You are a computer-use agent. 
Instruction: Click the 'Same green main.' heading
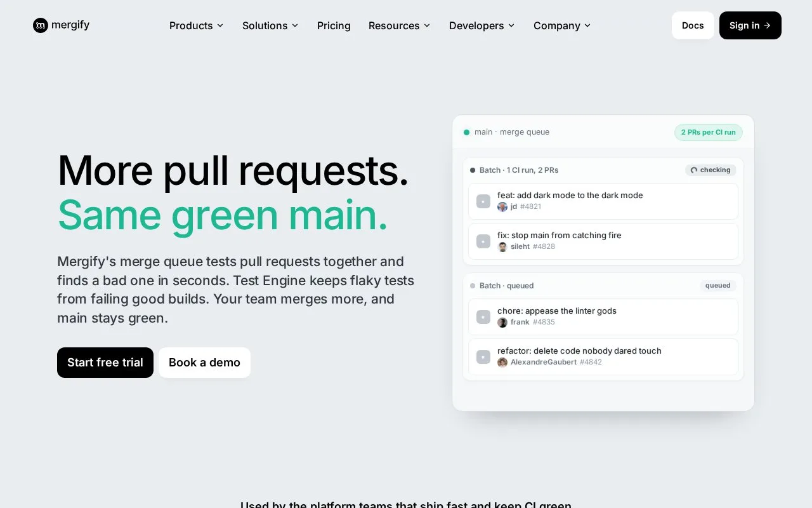tap(223, 215)
